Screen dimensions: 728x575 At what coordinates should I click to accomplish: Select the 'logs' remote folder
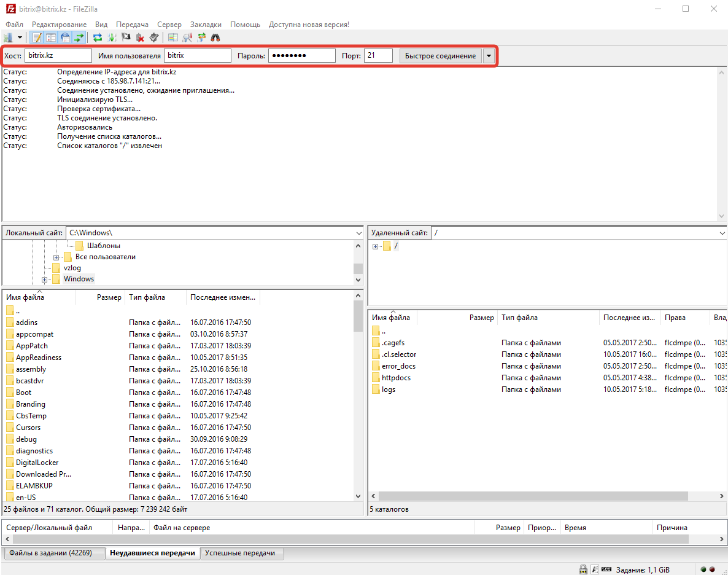tap(388, 389)
